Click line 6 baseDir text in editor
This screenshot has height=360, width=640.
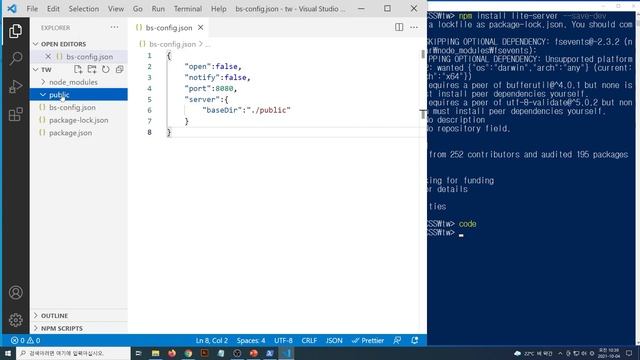pyautogui.click(x=246, y=110)
